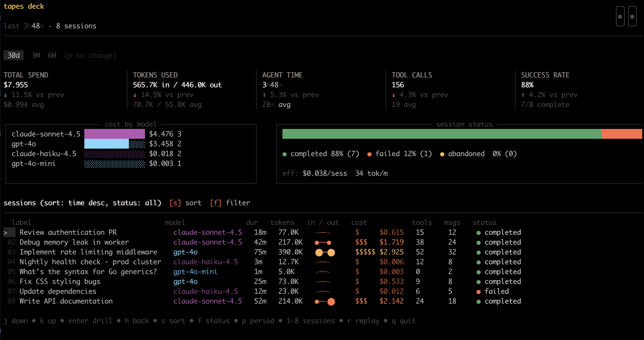Click the purple claude-sonnet-4.5 cost bar
The height and width of the screenshot is (340, 644).
(x=114, y=134)
